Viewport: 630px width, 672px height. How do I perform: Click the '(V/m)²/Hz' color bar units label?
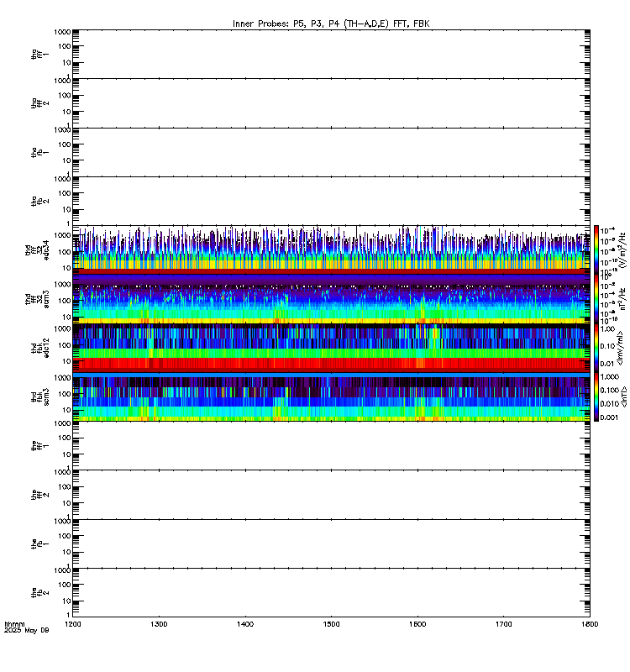[x=622, y=249]
